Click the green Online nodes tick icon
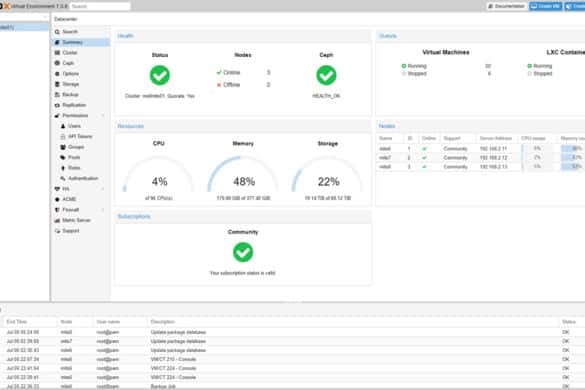585x390 pixels. pyautogui.click(x=219, y=72)
